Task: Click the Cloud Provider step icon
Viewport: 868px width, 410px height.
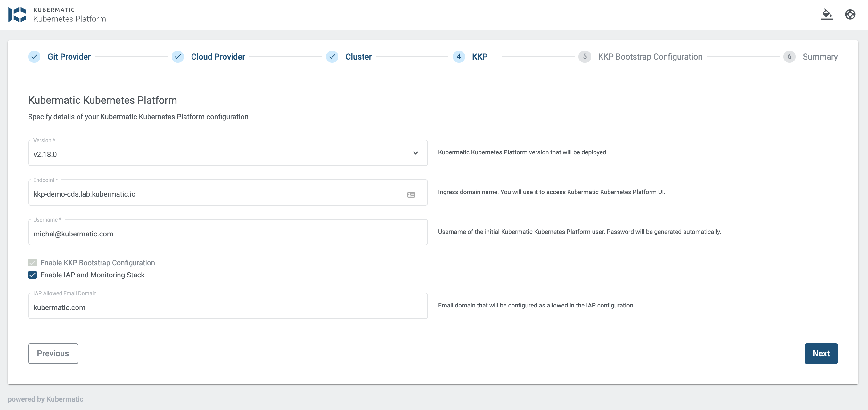Action: click(x=178, y=56)
